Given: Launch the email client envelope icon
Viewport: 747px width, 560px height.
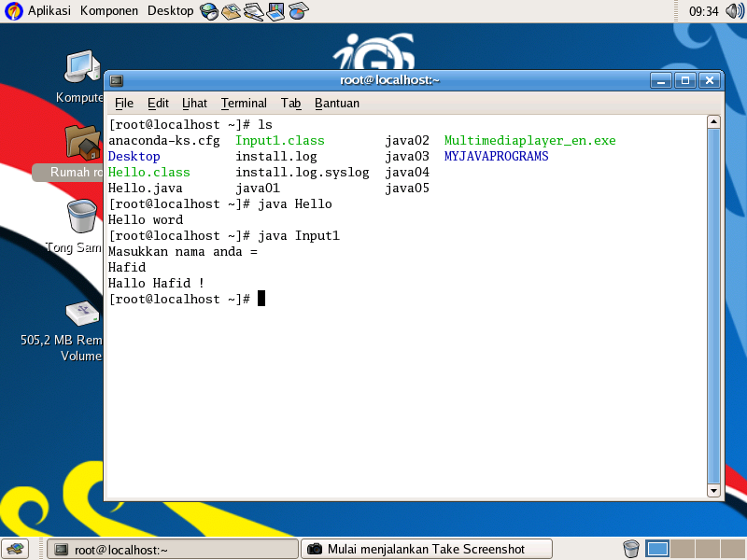Looking at the screenshot, I should 231,11.
